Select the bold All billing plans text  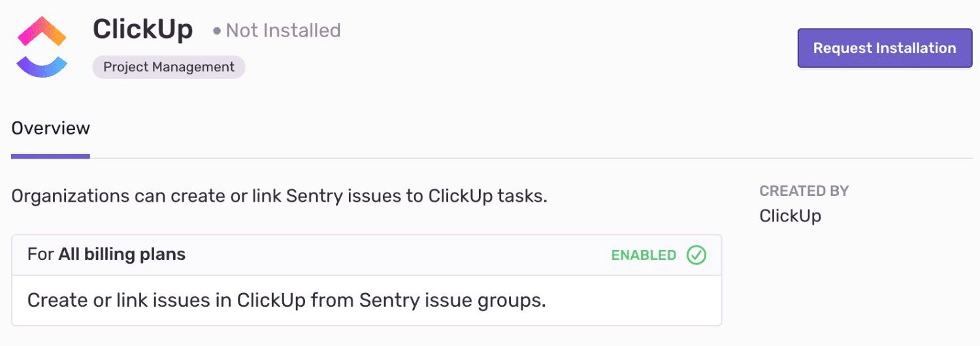122,255
